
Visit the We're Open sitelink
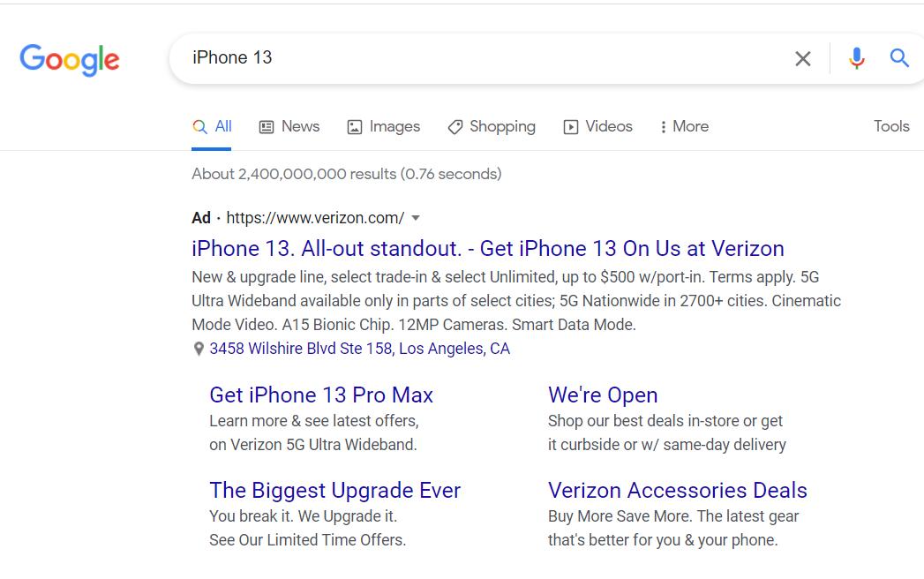click(603, 395)
